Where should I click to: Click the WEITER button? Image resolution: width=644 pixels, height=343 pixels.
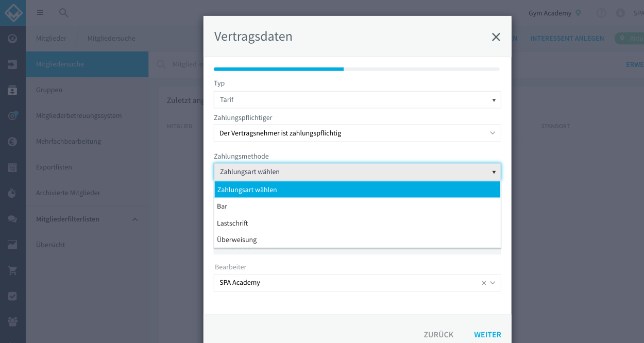487,335
